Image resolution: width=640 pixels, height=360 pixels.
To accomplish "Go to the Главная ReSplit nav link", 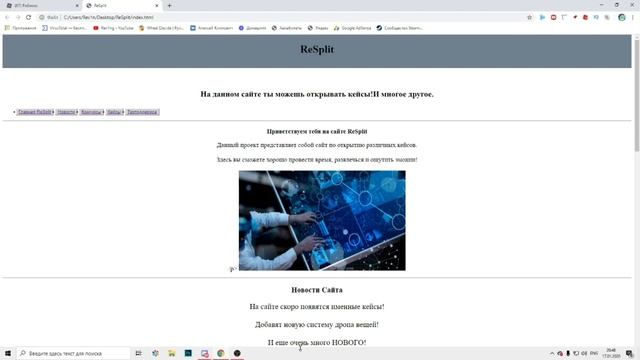I will pyautogui.click(x=35, y=112).
